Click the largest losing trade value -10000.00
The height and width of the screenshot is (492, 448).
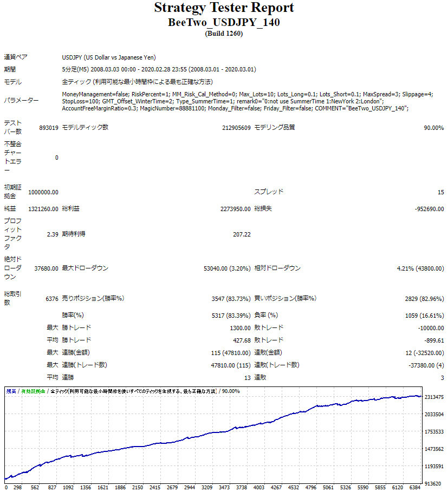pyautogui.click(x=431, y=328)
